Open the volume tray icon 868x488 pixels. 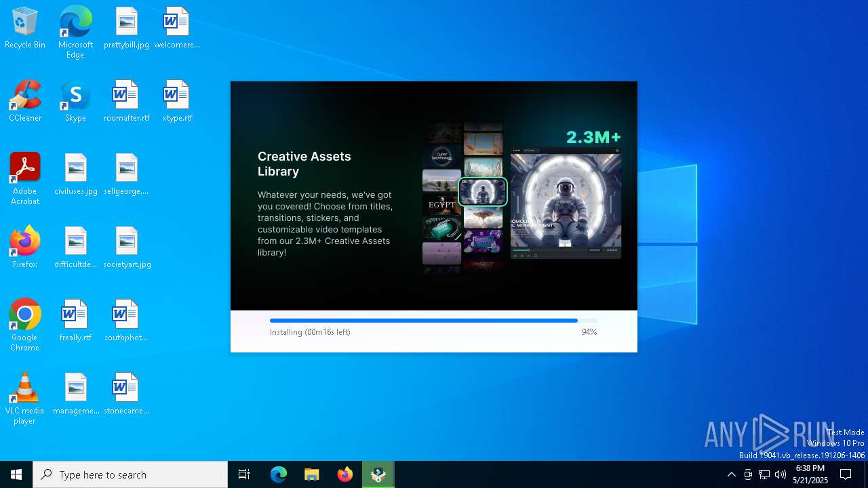[x=781, y=474]
